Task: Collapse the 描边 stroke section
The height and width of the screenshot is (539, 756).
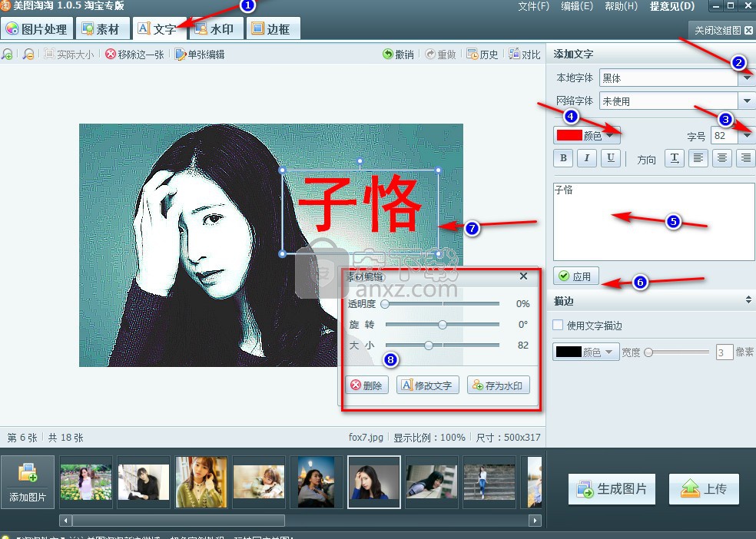Action: [748, 299]
